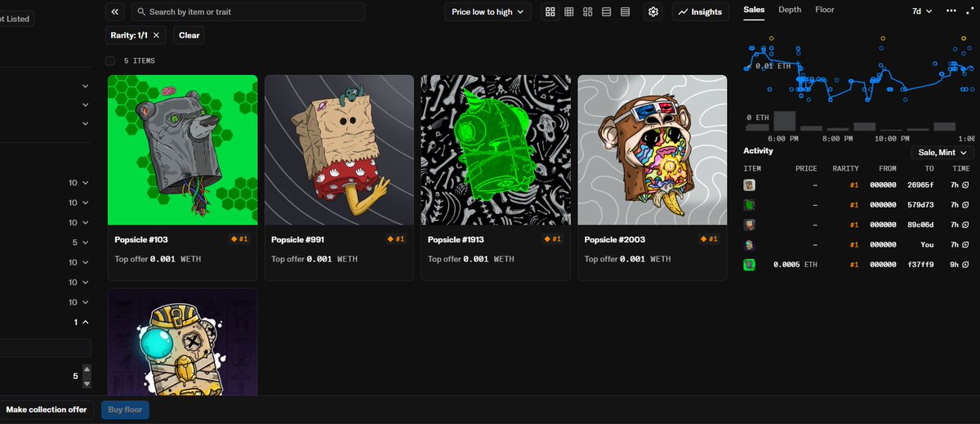980x424 pixels.
Task: Click activity item thumbnail in You row
Action: click(x=749, y=244)
